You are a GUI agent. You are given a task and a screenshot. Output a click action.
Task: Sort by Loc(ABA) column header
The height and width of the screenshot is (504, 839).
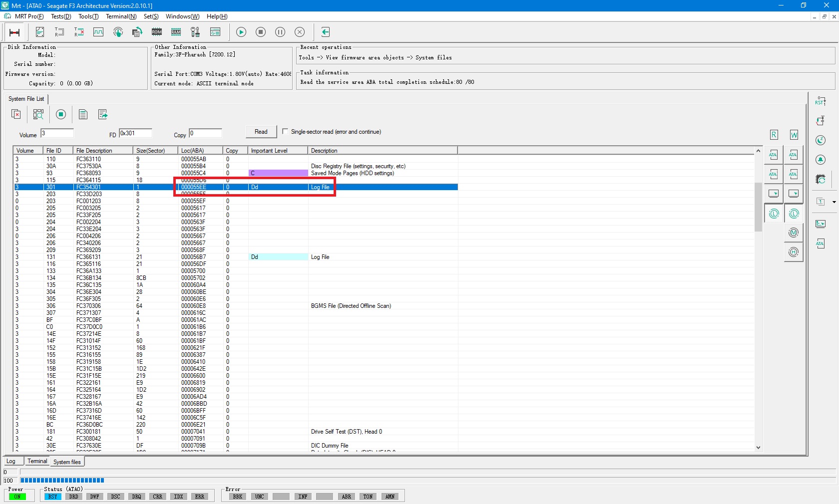point(200,151)
